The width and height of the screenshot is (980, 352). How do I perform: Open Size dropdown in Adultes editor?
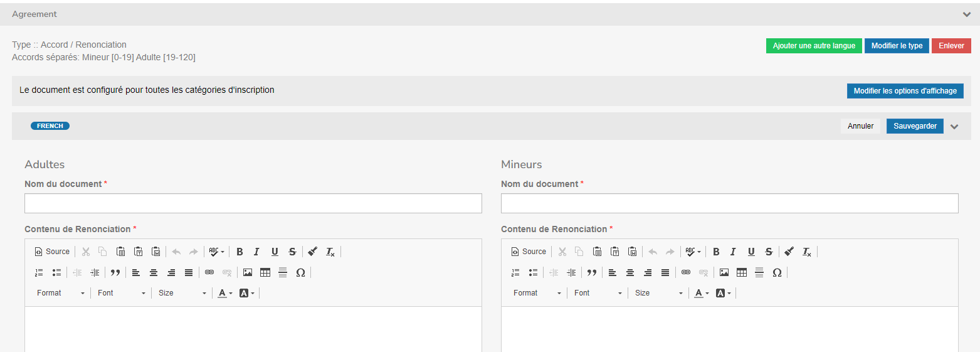[x=182, y=293]
